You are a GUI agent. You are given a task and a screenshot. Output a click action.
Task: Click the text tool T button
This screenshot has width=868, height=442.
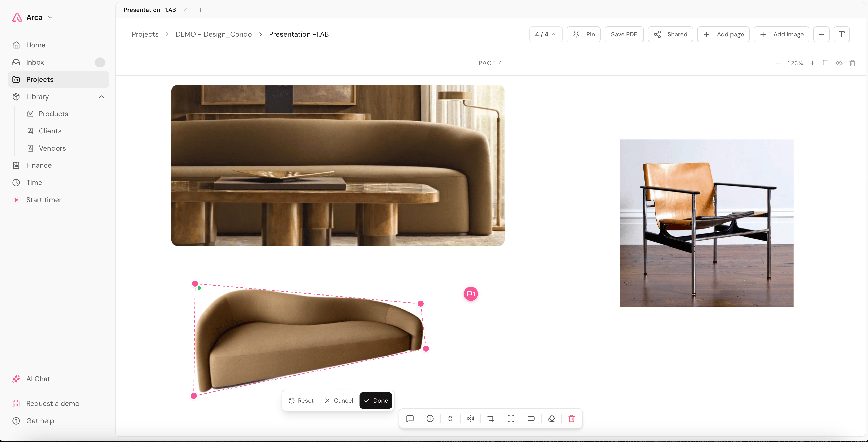click(841, 34)
